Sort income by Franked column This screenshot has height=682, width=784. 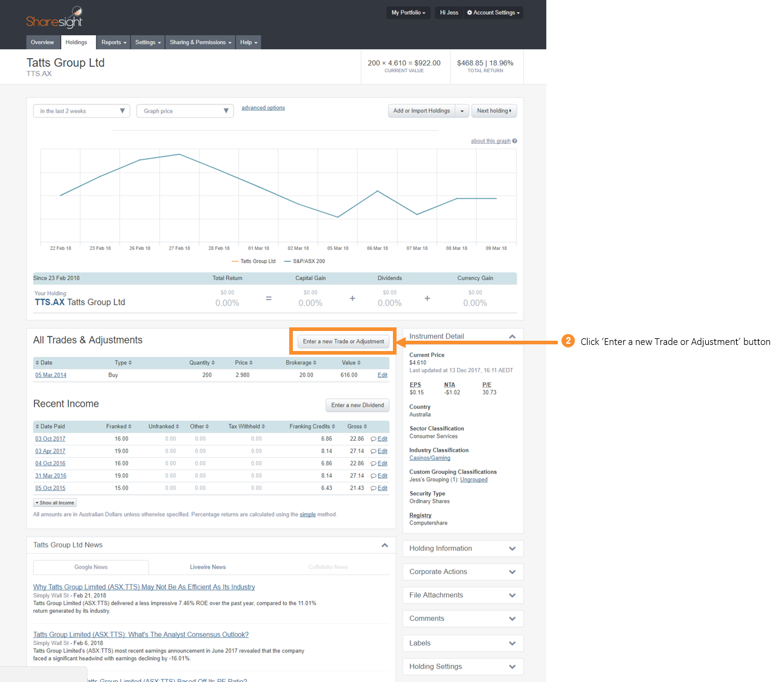[x=119, y=426]
